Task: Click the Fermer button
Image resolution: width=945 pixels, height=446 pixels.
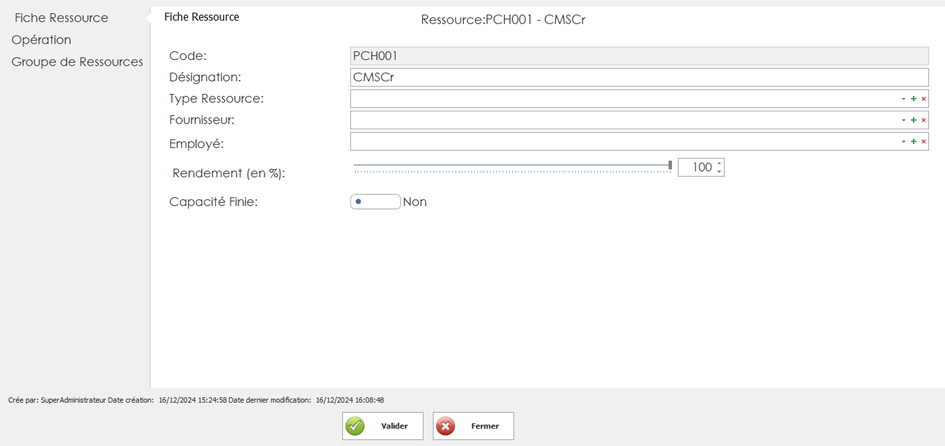Action: click(473, 426)
